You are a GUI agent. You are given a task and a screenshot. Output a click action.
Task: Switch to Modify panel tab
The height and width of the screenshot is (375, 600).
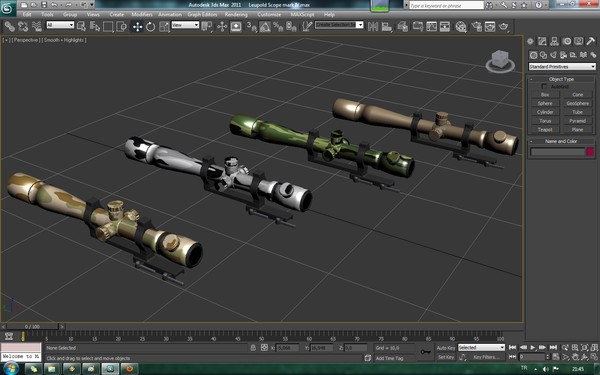(x=542, y=41)
